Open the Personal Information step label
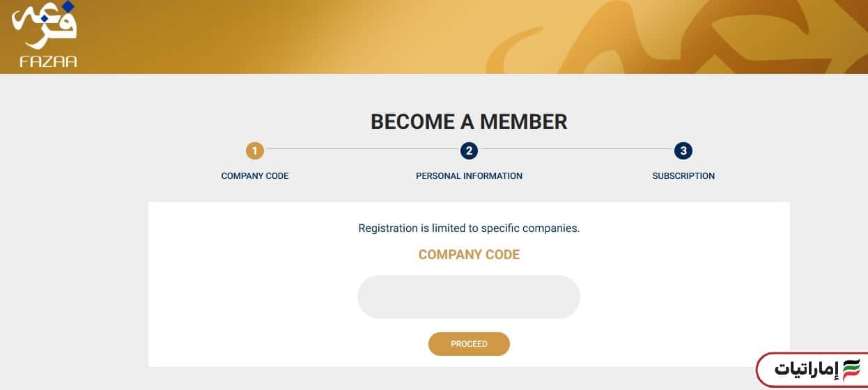Screen dimensions: 868x390 469,176
